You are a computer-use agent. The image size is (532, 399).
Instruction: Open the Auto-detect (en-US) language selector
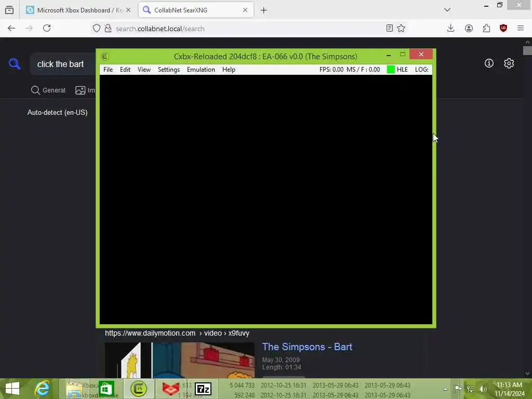(x=57, y=112)
